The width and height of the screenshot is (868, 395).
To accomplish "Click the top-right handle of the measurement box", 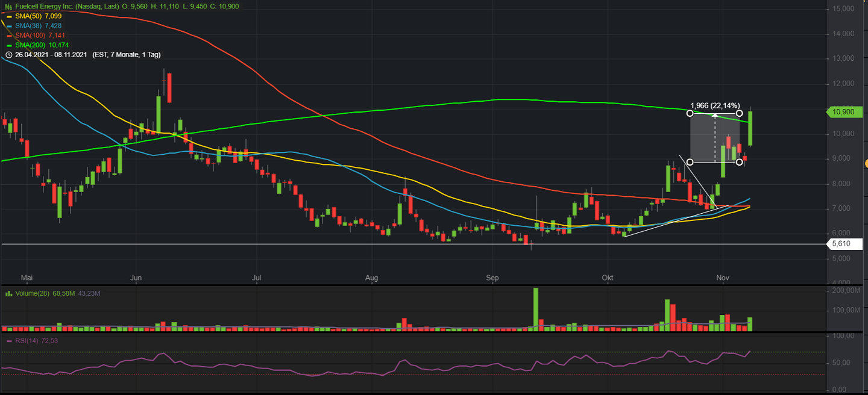I will tap(740, 113).
